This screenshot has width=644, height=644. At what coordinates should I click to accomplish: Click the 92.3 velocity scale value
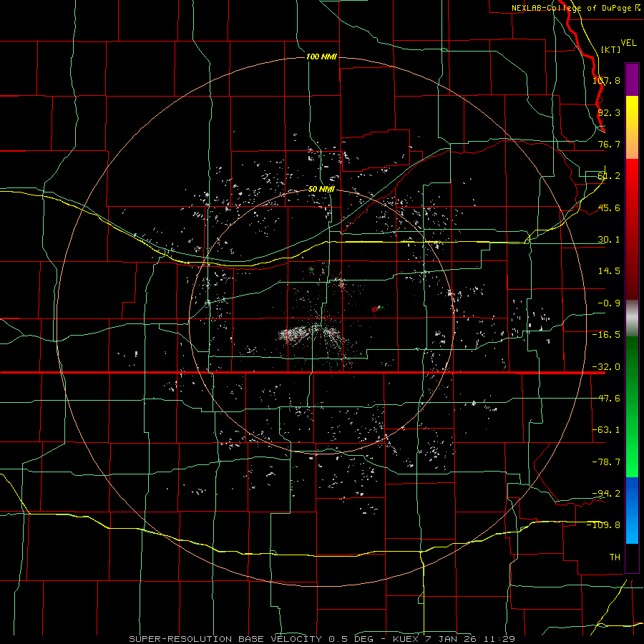pos(609,112)
